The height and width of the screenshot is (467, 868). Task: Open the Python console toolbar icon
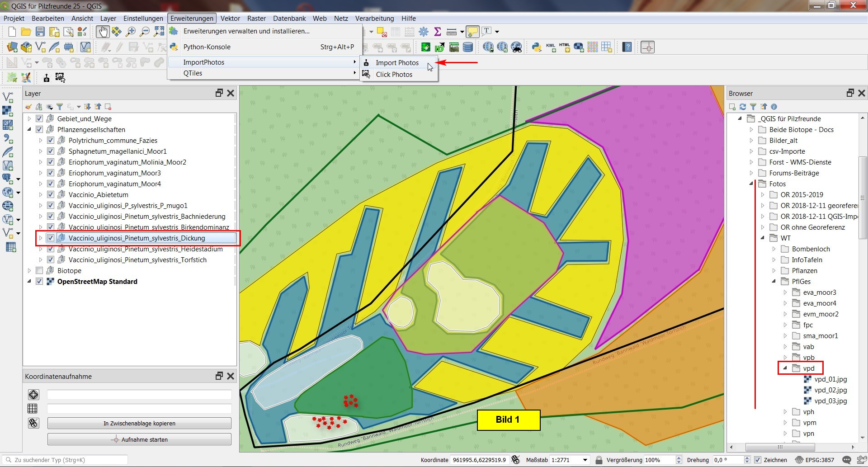click(537, 47)
